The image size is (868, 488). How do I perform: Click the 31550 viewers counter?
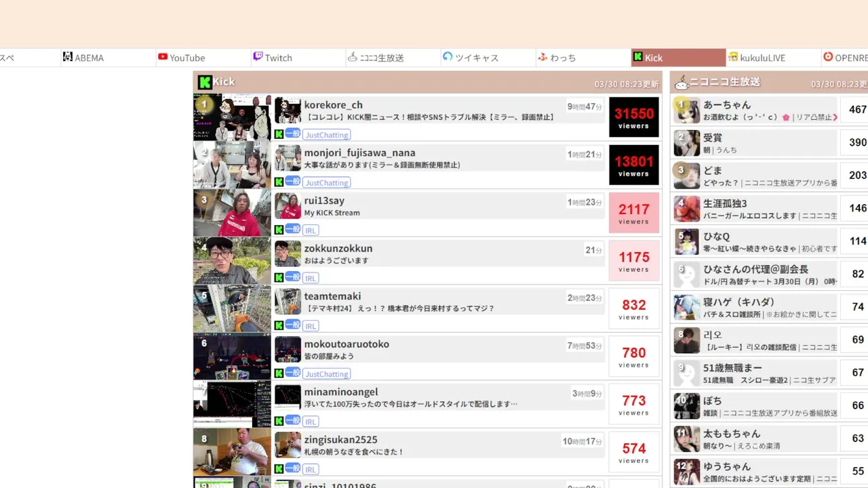(x=634, y=117)
